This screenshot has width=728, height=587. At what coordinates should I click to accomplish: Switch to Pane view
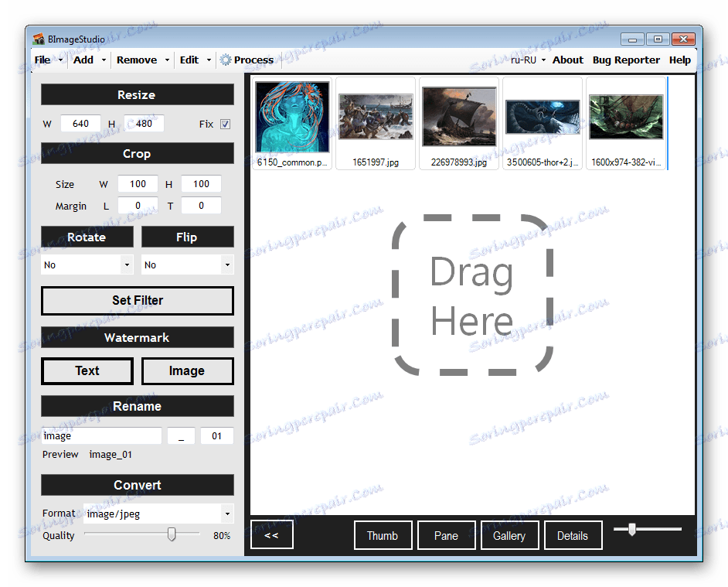pyautogui.click(x=446, y=535)
